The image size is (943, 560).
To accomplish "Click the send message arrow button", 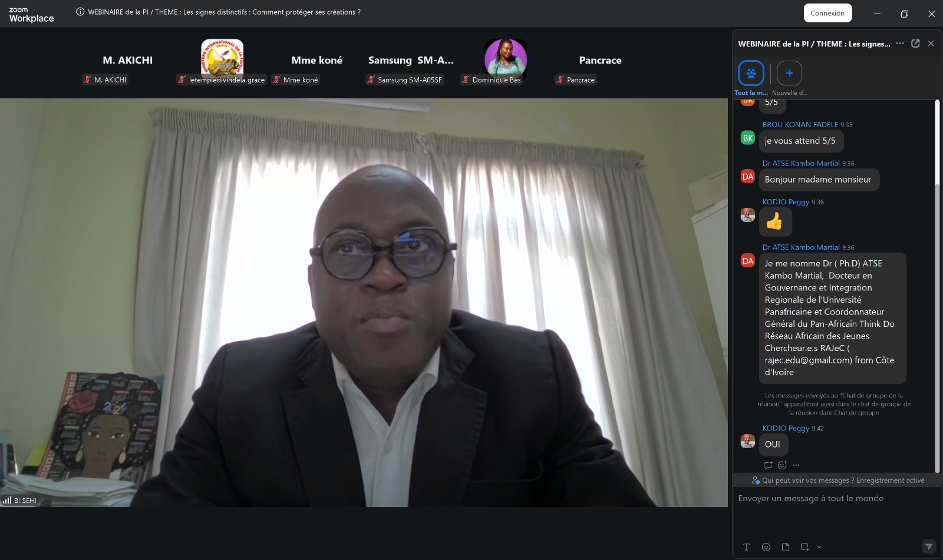I will point(928,547).
